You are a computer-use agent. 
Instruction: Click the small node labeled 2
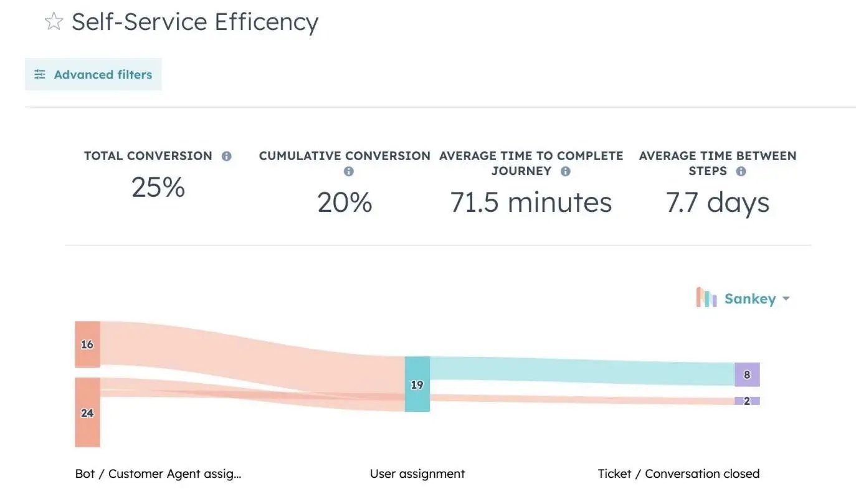pyautogui.click(x=747, y=402)
